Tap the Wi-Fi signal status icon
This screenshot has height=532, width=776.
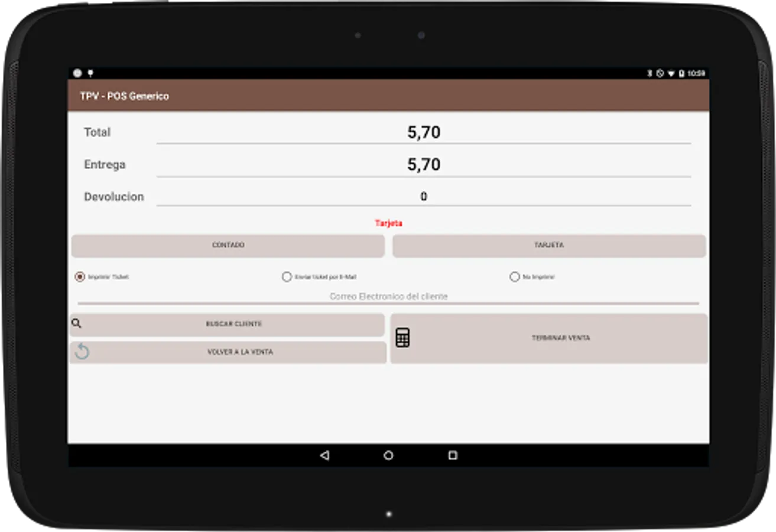pyautogui.click(x=671, y=73)
